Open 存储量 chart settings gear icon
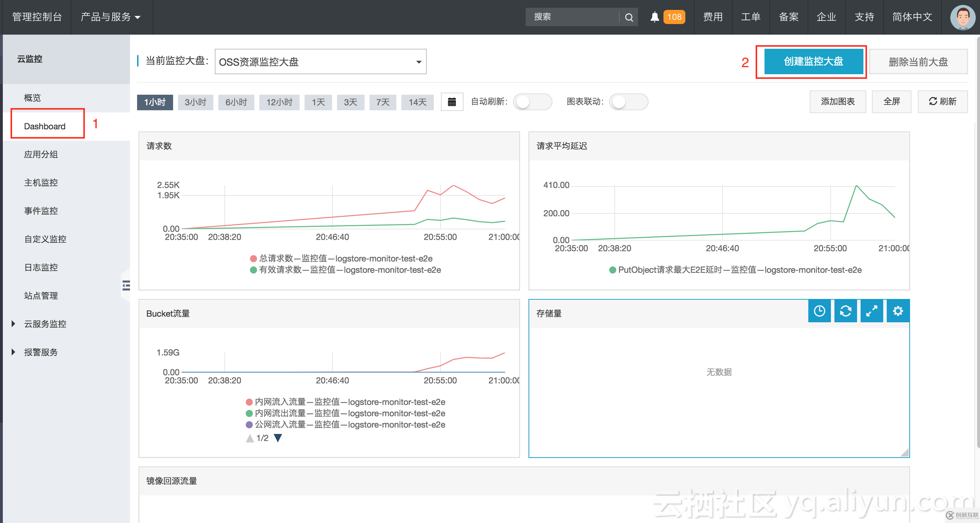Viewport: 980px width, 523px height. point(898,311)
